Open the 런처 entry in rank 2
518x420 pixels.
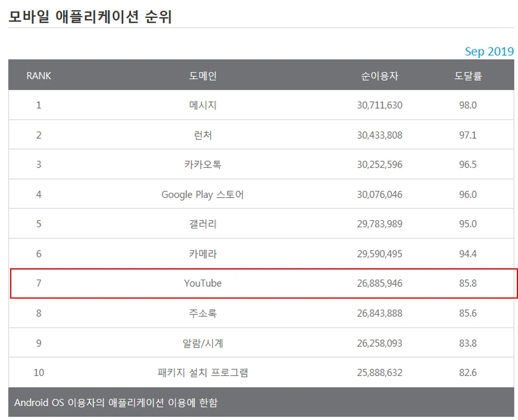point(203,134)
